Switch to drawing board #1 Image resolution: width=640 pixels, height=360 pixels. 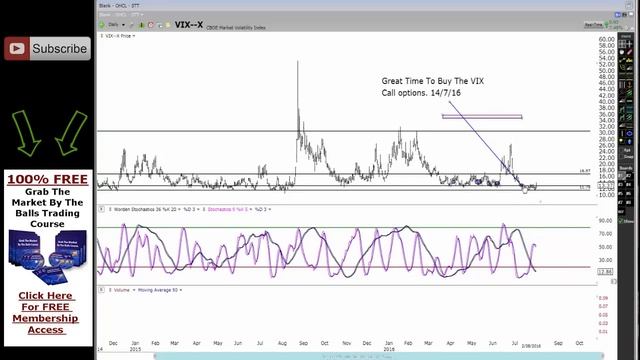(x=620, y=176)
